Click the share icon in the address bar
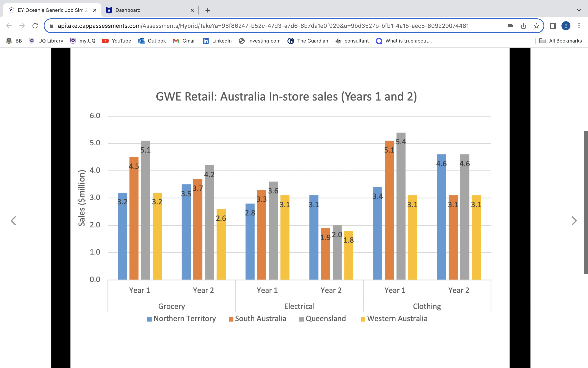588x368 pixels. point(523,26)
